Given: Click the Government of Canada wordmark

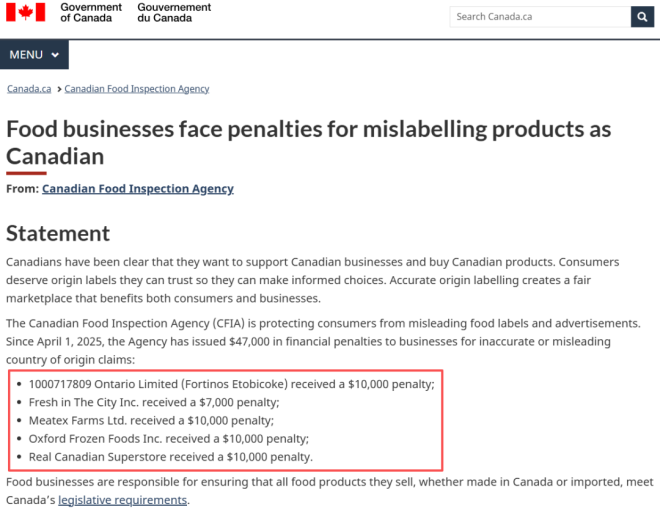Looking at the screenshot, I should click(91, 12).
